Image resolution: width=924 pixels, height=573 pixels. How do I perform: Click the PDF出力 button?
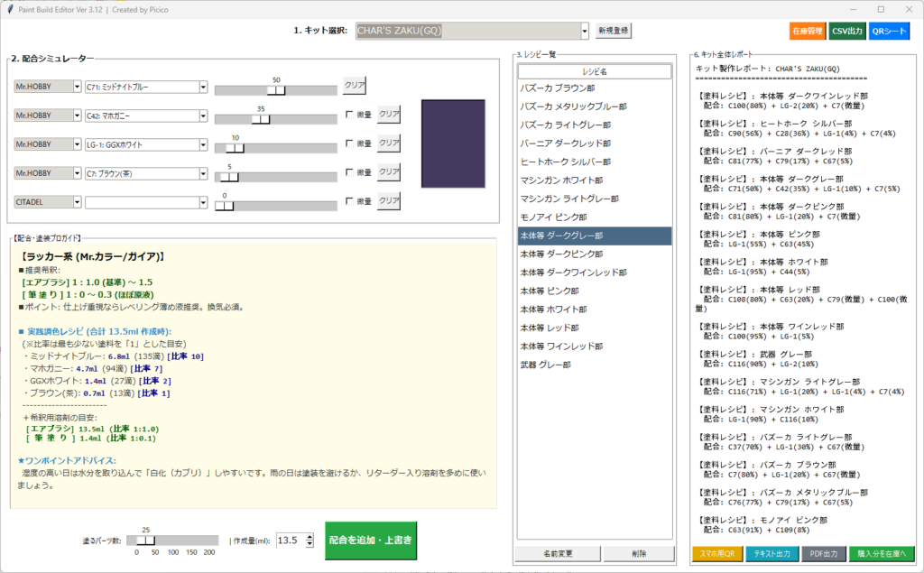(823, 553)
